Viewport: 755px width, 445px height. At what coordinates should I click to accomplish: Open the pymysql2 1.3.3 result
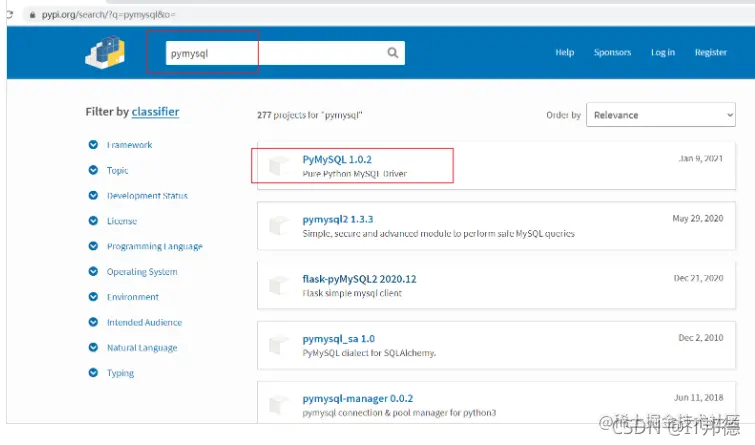click(338, 219)
